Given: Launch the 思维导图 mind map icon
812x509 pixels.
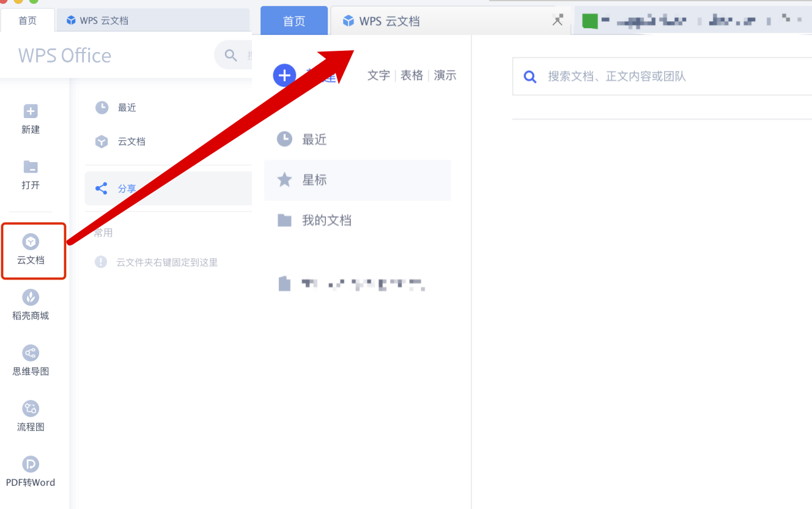Looking at the screenshot, I should coord(31,353).
